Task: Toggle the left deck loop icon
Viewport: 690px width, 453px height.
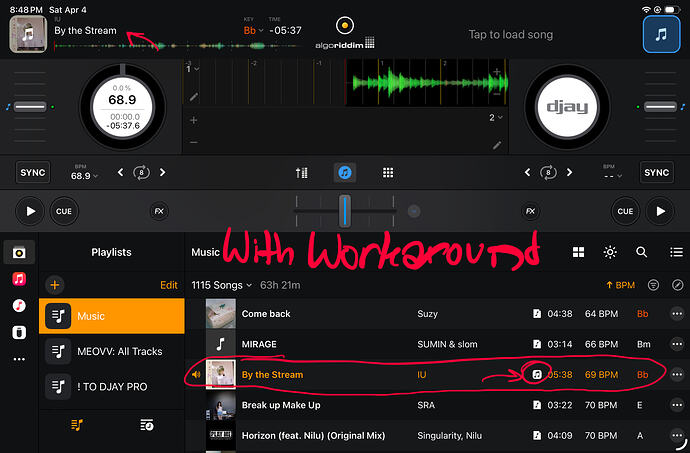Action: pos(144,173)
